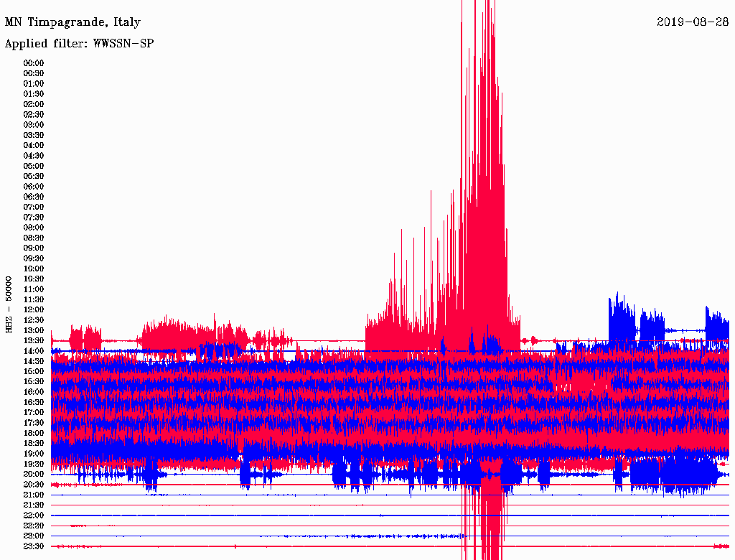735x560 pixels.
Task: Click the 'Applied filter: WWSSN-SP' text
Action: coord(79,43)
